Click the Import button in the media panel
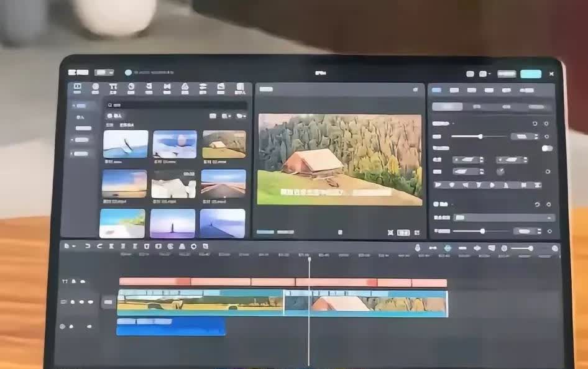The width and height of the screenshot is (588, 369). [x=115, y=116]
